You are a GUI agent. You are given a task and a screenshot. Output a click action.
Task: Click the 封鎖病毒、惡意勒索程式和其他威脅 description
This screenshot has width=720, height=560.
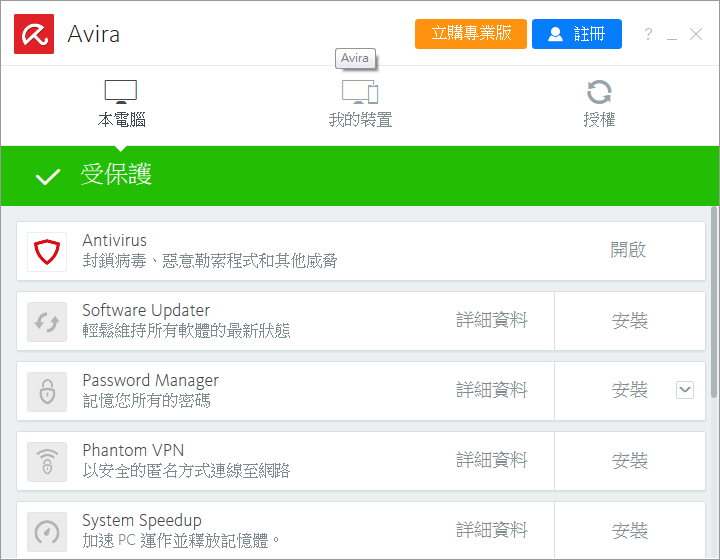point(210,261)
